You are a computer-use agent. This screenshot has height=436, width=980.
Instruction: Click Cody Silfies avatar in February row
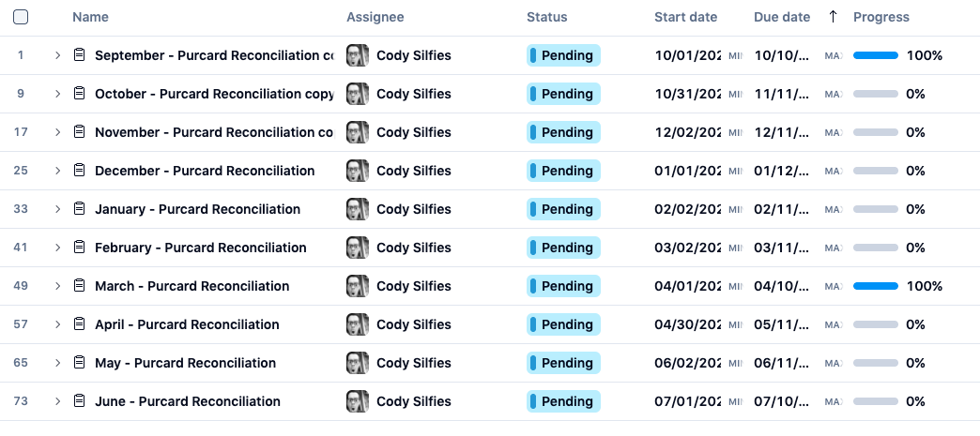pos(357,248)
